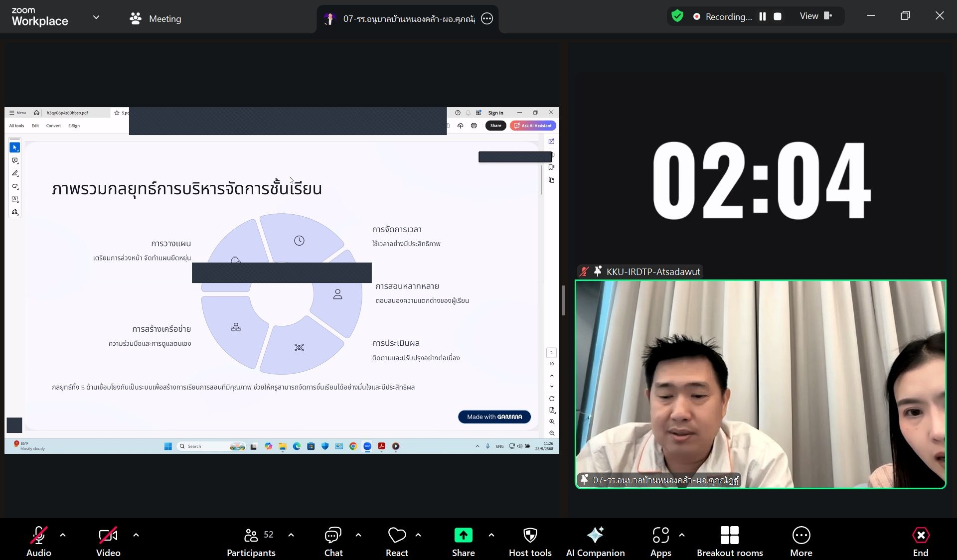This screenshot has height=560, width=957.
Task: Click the green Share screen icon
Action: pos(463,536)
